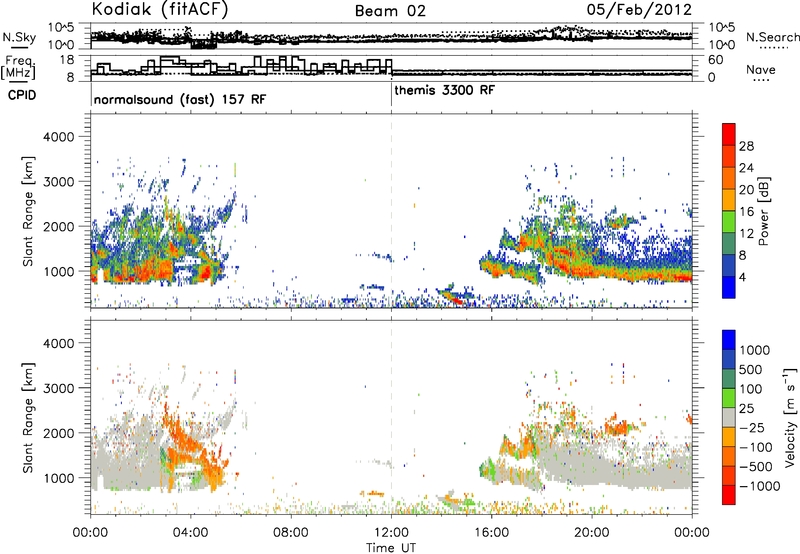This screenshot has width=800, height=554.
Task: Click the Power [dB] color bar label
Action: pyautogui.click(x=763, y=211)
